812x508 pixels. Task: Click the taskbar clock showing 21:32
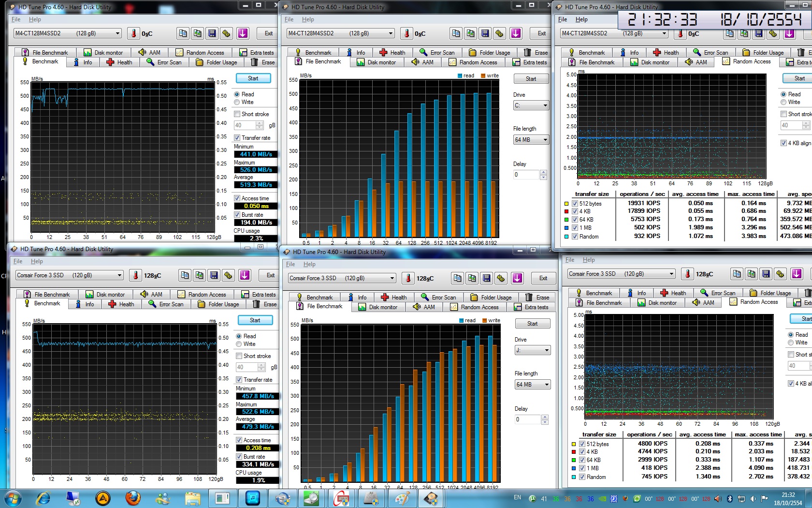[x=788, y=499]
